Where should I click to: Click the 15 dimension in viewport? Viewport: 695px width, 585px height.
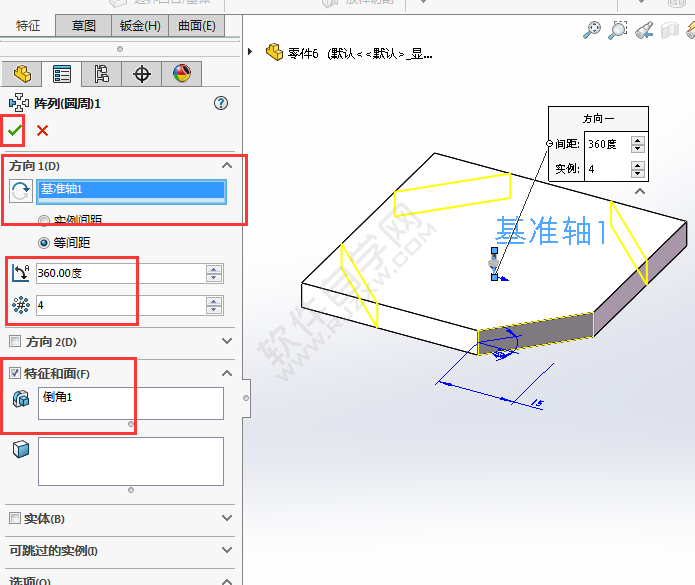point(537,403)
